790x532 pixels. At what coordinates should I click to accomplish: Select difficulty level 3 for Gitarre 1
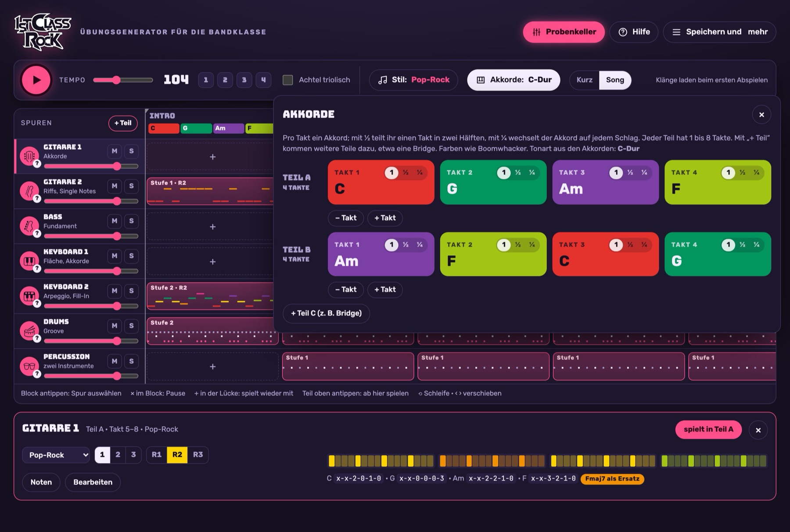click(x=133, y=455)
